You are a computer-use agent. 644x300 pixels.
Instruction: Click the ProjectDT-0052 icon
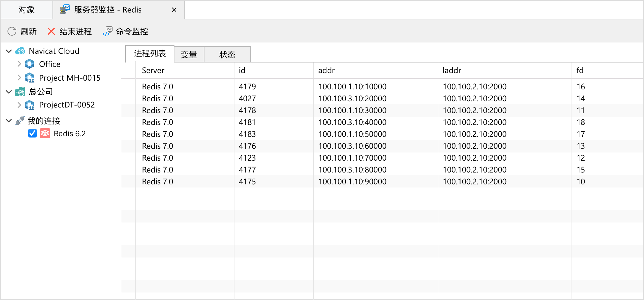(x=30, y=105)
